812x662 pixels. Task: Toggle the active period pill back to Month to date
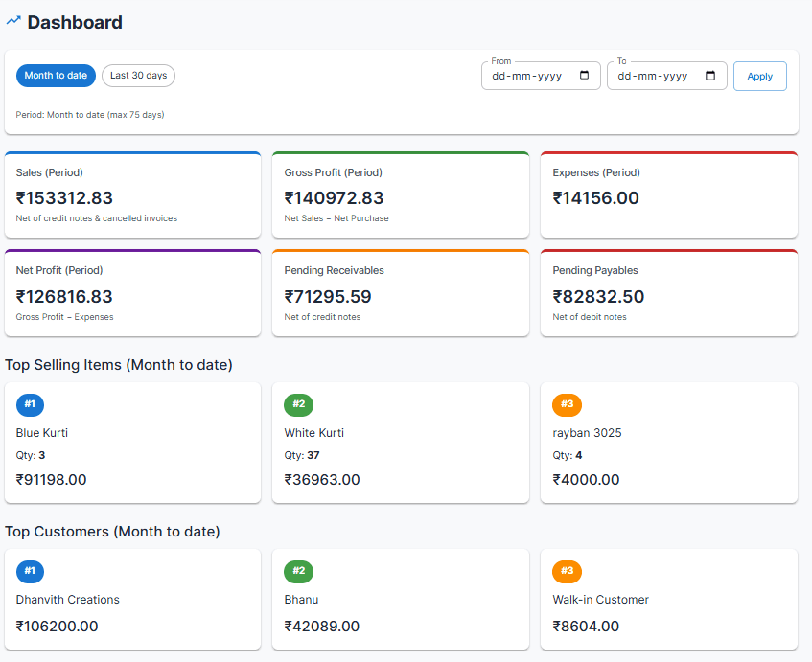pyautogui.click(x=56, y=75)
